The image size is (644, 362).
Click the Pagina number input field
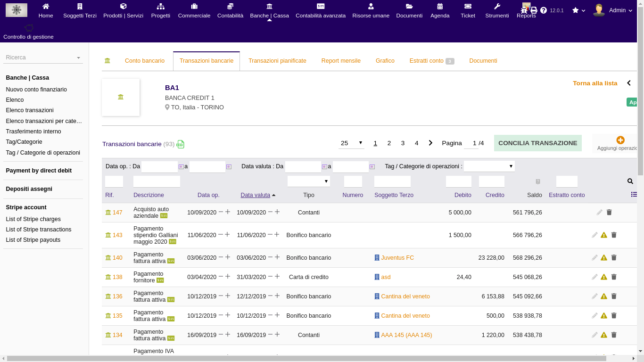pos(471,143)
